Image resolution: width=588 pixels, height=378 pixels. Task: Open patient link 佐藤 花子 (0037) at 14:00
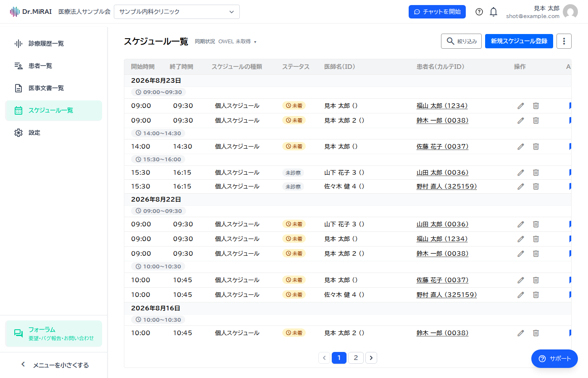coord(442,147)
